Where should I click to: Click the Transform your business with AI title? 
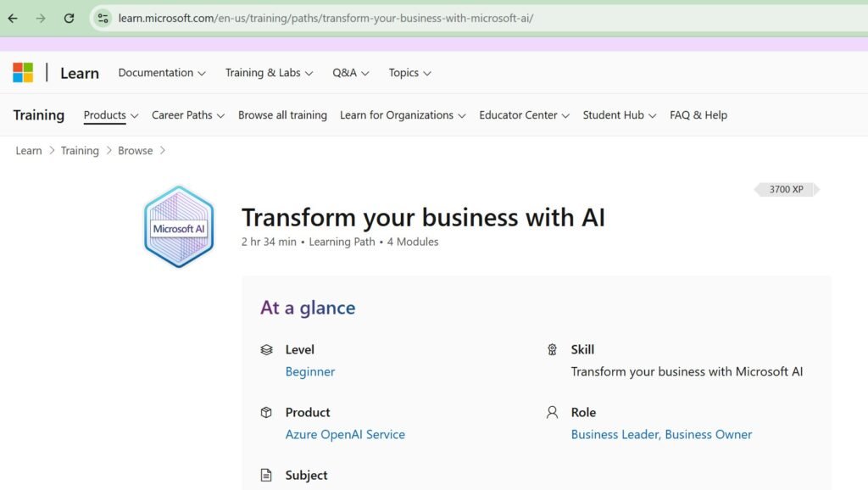tap(423, 217)
